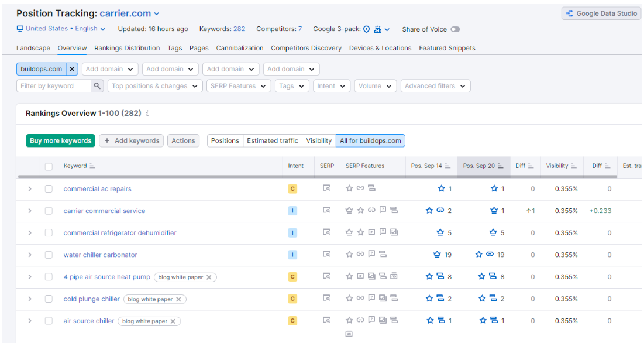644x343 pixels.
Task: Open the SERP Features filter dropdown
Action: [x=238, y=86]
